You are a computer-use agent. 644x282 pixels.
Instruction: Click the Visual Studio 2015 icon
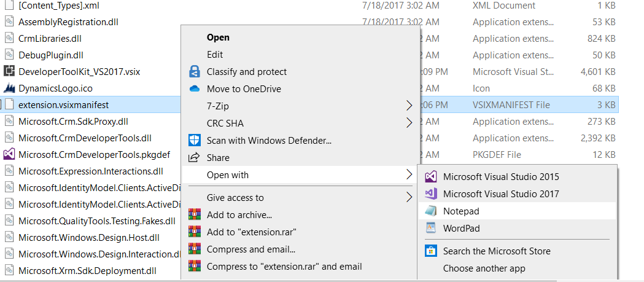pos(432,177)
